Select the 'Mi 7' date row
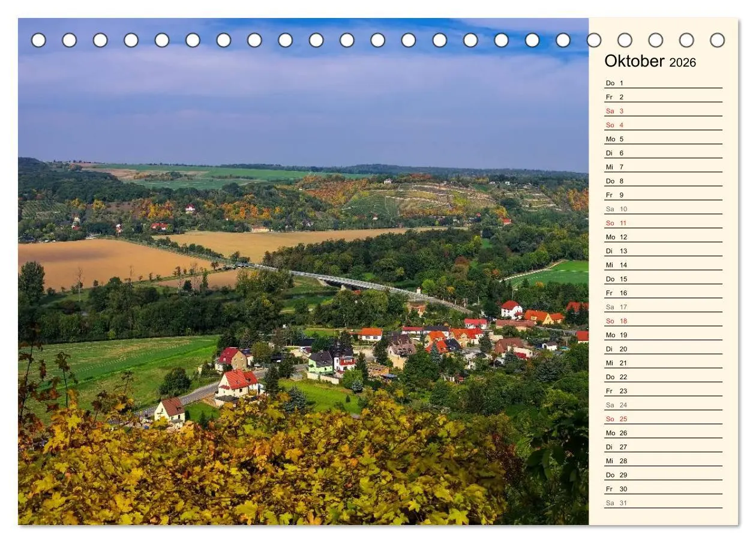Image resolution: width=756 pixels, height=543 pixels. 663,167
